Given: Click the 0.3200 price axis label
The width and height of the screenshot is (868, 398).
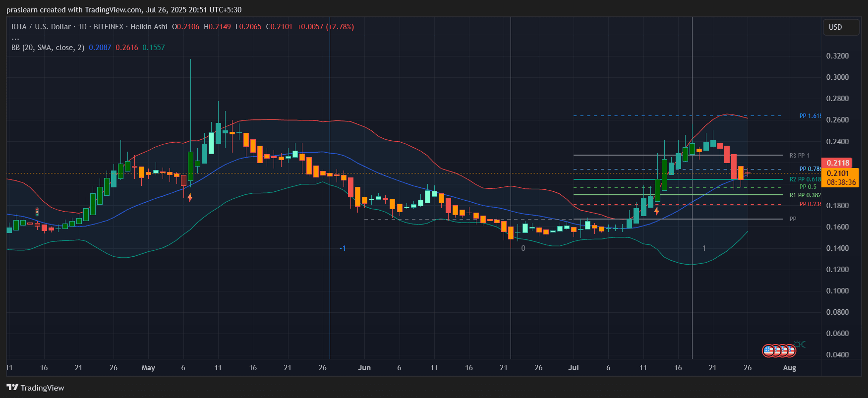Looking at the screenshot, I should point(837,56).
